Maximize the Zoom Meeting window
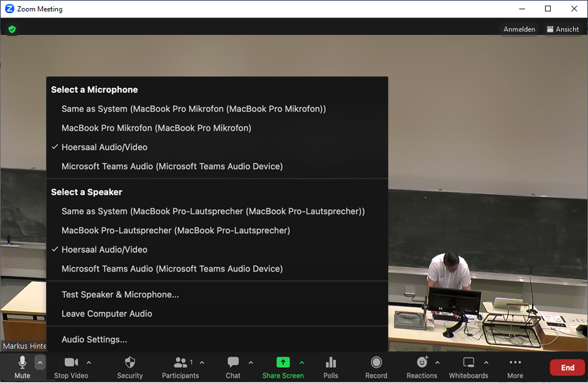The height and width of the screenshot is (383, 588). [548, 9]
